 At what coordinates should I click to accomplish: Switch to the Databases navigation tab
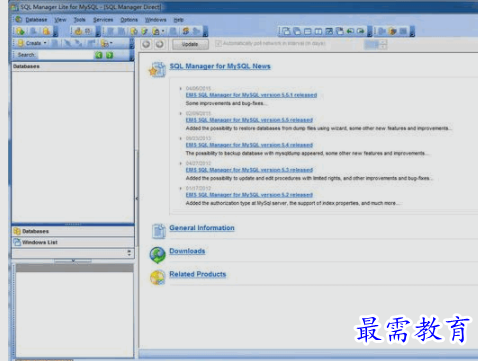click(73, 231)
